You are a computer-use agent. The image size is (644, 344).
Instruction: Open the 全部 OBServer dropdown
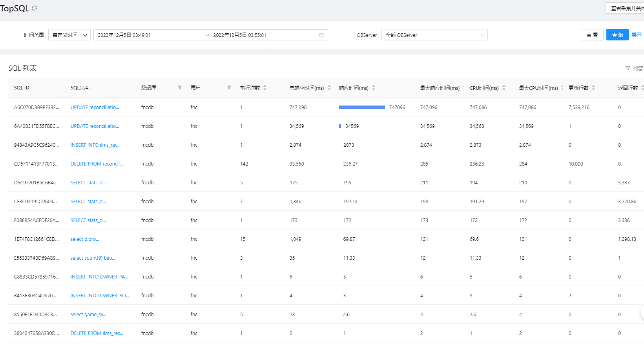coord(434,35)
